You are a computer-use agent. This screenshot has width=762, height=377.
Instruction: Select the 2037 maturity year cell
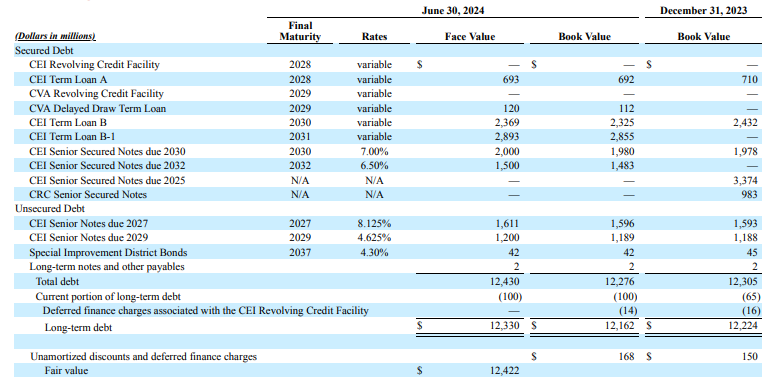(x=300, y=253)
